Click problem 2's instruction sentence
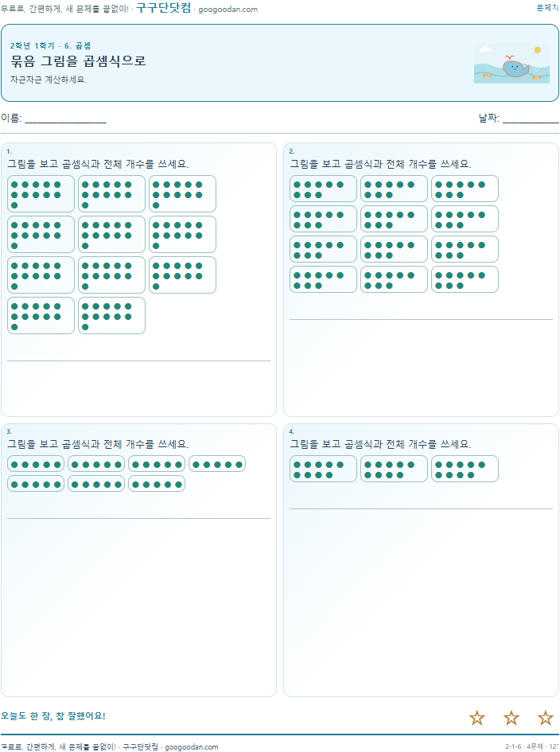This screenshot has width=560, height=752. 380,164
